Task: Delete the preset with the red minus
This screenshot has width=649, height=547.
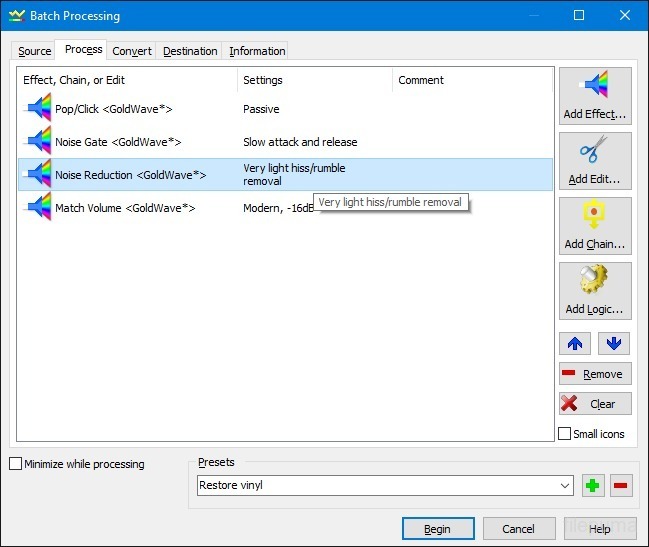Action: 621,486
